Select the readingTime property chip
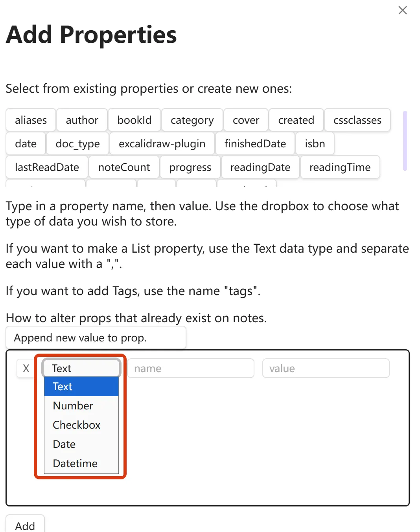The width and height of the screenshot is (420, 532). (x=340, y=167)
